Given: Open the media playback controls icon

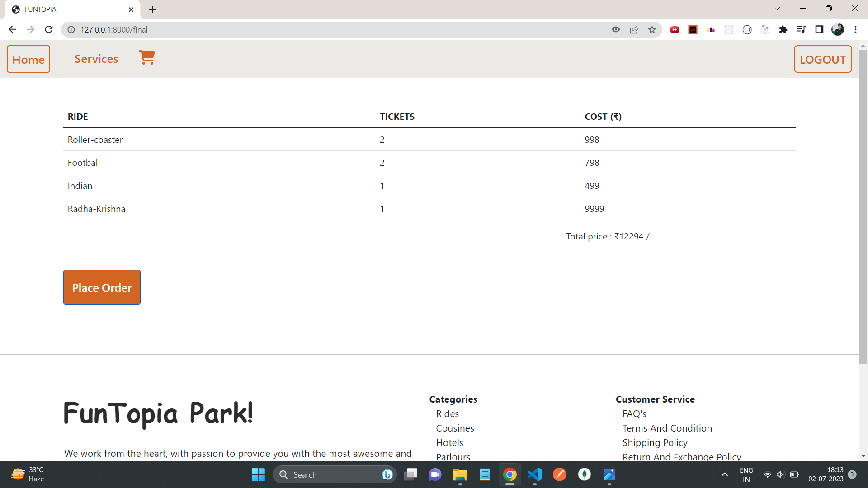Looking at the screenshot, I should [801, 29].
